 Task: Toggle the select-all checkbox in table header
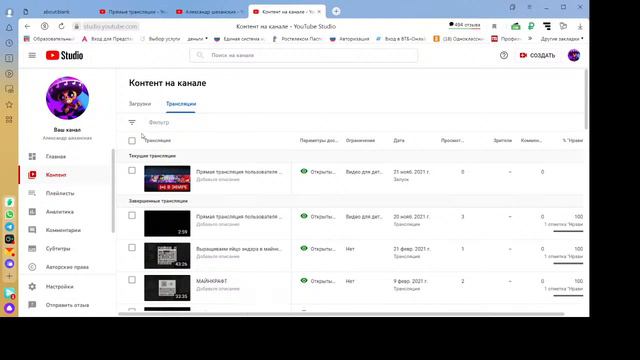132,141
